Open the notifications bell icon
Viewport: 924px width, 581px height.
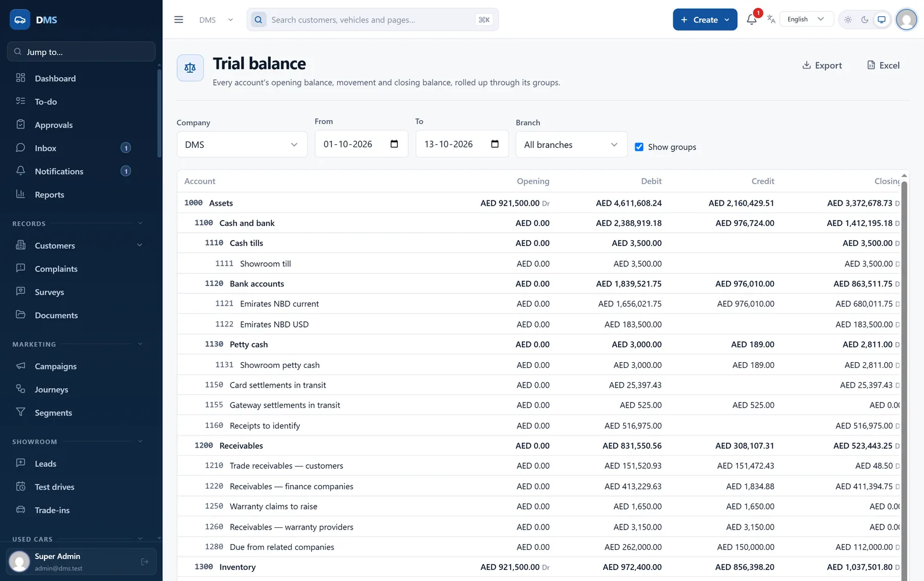751,20
